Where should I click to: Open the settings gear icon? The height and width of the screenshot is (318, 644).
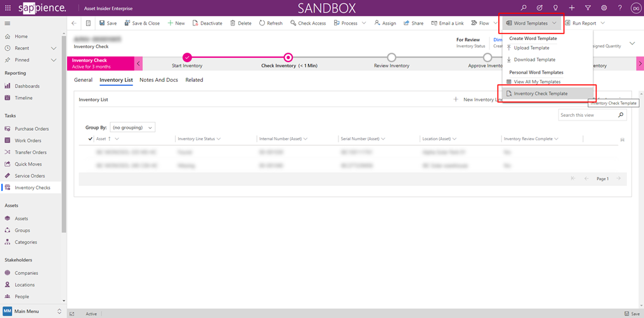coord(603,8)
